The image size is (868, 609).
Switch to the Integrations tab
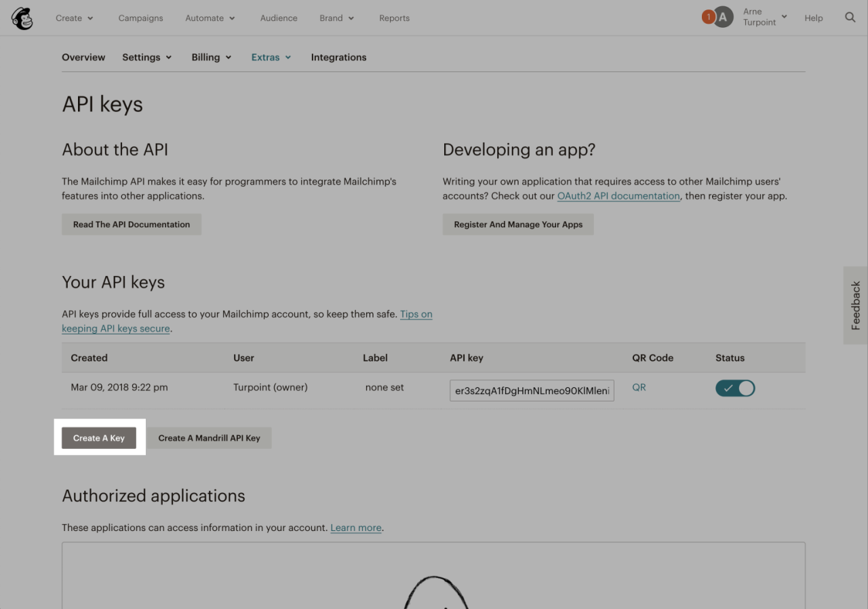(x=338, y=58)
